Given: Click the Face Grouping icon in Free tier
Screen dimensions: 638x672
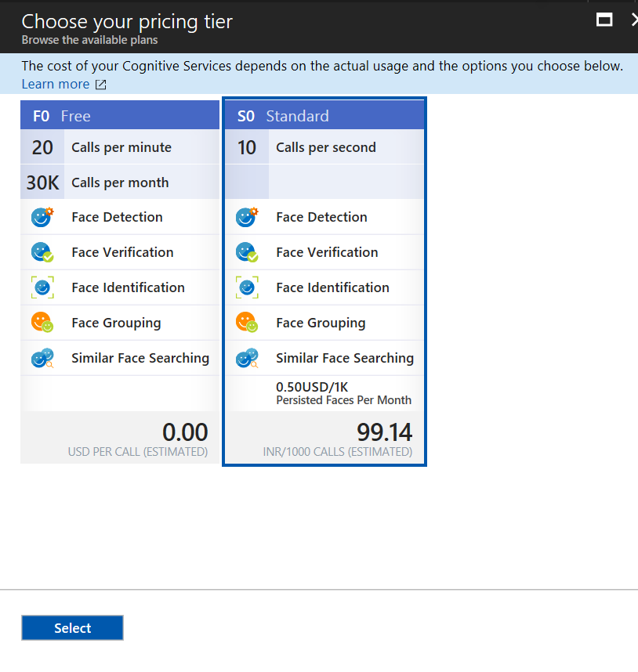Looking at the screenshot, I should (x=42, y=322).
